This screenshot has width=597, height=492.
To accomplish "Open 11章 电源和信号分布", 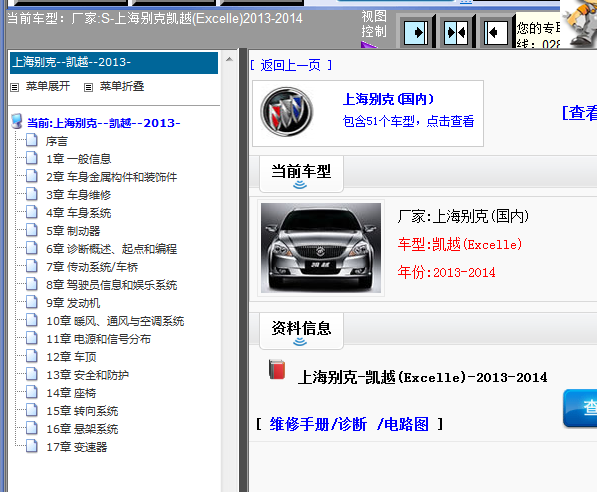I will tap(98, 339).
